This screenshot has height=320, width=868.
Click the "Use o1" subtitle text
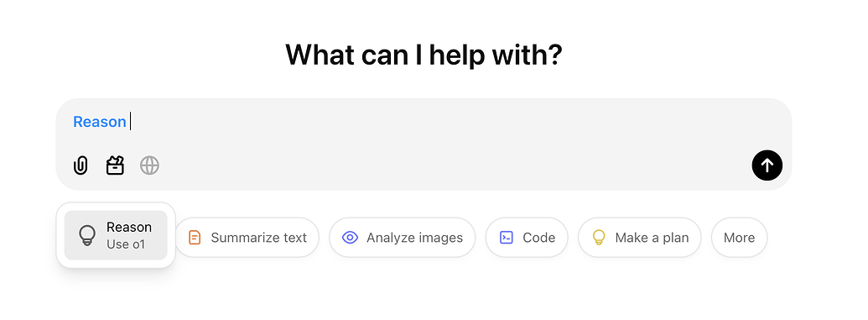click(126, 244)
